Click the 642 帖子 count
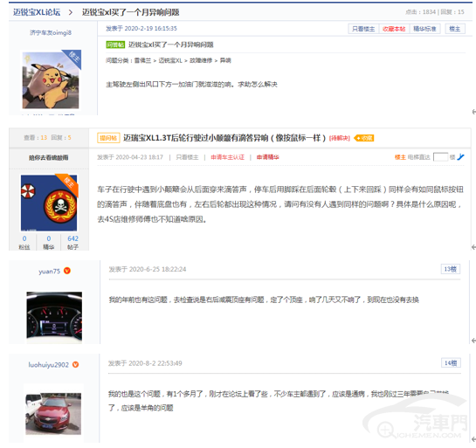The height and width of the screenshot is (448, 476). (72, 243)
